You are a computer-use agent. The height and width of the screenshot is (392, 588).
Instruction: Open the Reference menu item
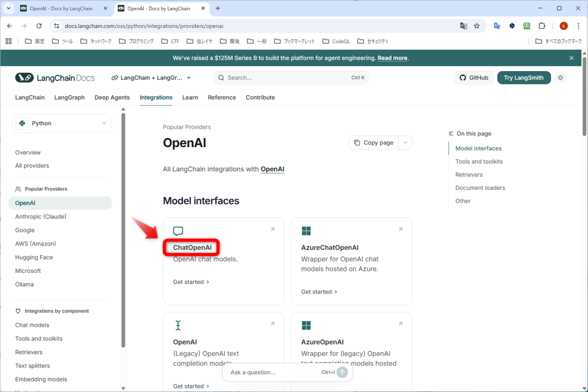221,97
